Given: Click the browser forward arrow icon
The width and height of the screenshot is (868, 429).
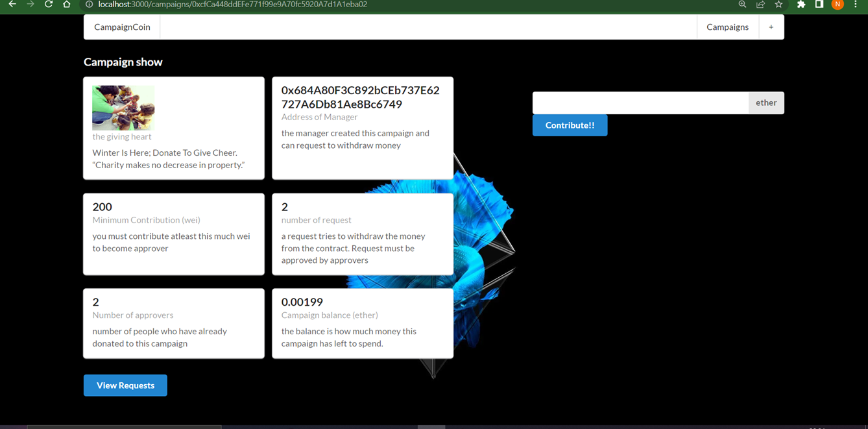Looking at the screenshot, I should coord(30,5).
